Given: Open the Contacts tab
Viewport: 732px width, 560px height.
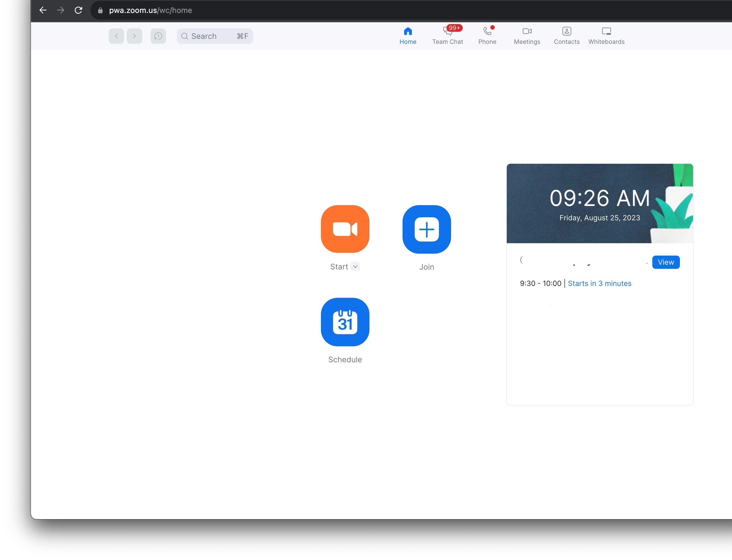Looking at the screenshot, I should (x=566, y=35).
